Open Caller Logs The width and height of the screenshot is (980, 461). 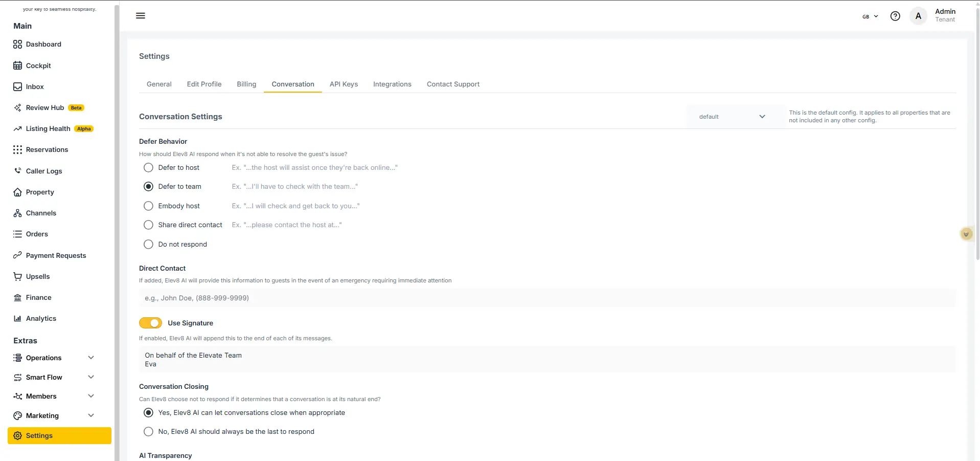tap(37, 171)
